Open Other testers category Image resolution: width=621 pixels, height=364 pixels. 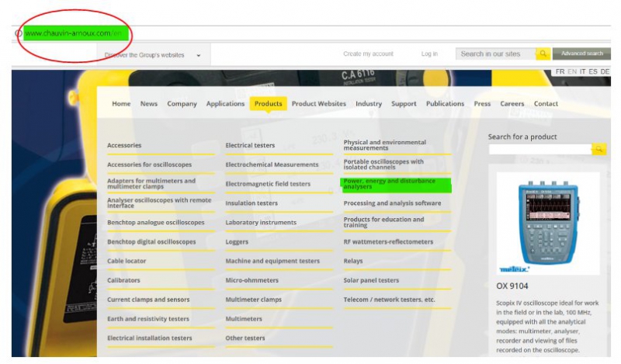point(245,338)
